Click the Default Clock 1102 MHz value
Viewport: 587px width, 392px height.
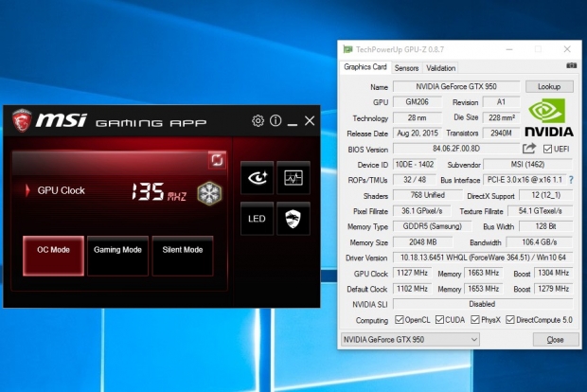pos(412,289)
